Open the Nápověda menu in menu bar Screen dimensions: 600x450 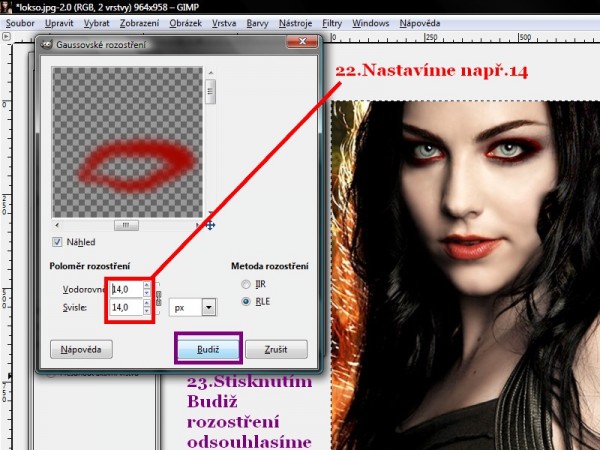click(x=420, y=23)
